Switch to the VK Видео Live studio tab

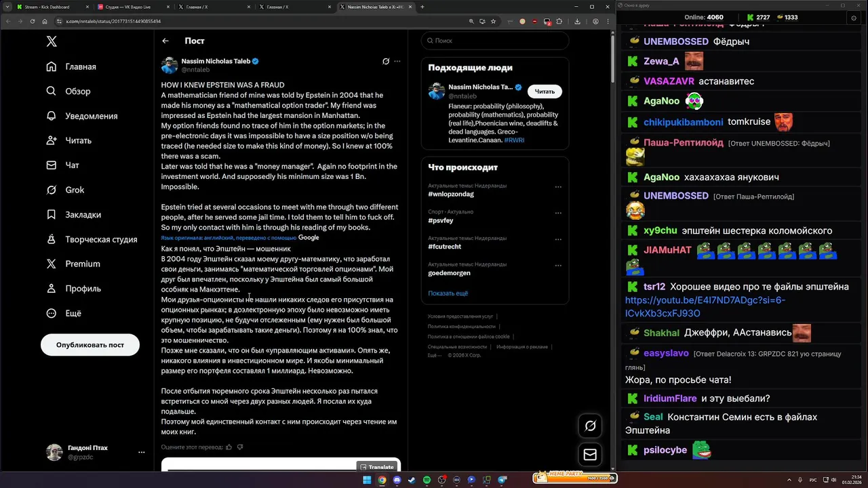click(x=133, y=7)
